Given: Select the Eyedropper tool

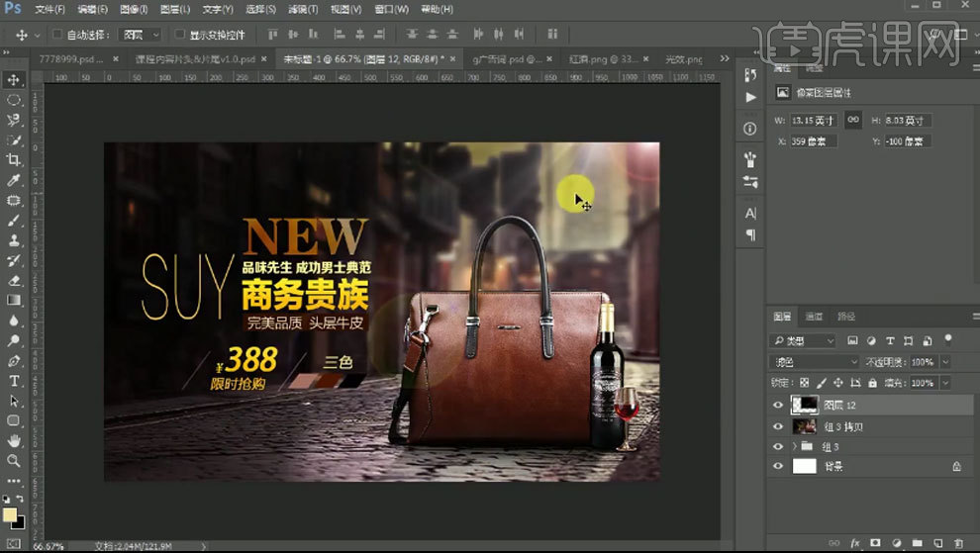Looking at the screenshot, I should 14,181.
